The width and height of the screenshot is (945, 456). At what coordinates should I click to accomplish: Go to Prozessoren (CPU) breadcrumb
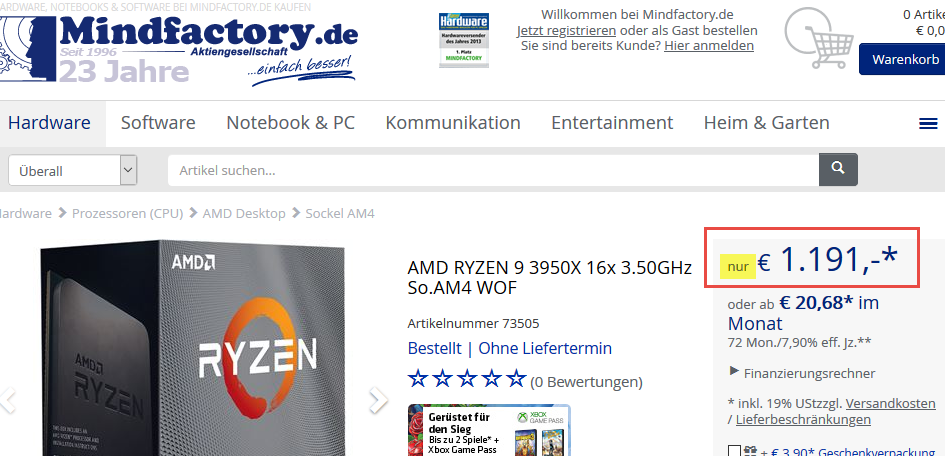click(x=127, y=213)
